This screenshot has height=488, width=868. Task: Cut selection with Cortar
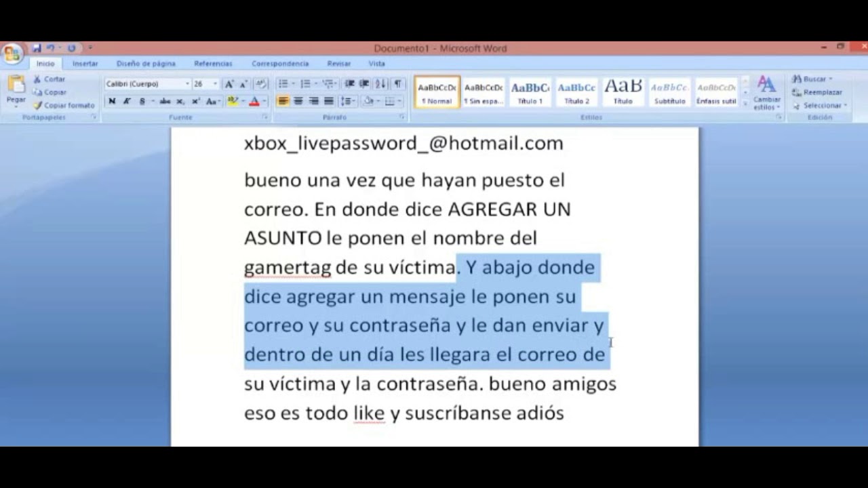(50, 79)
